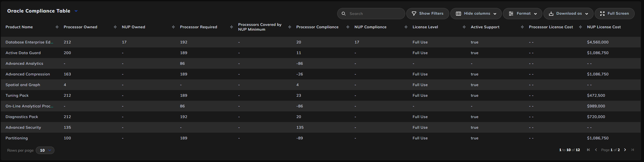Viewport: 644px width, 162px height.
Task: Select the Tuning Pack product name
Action: 17,95
